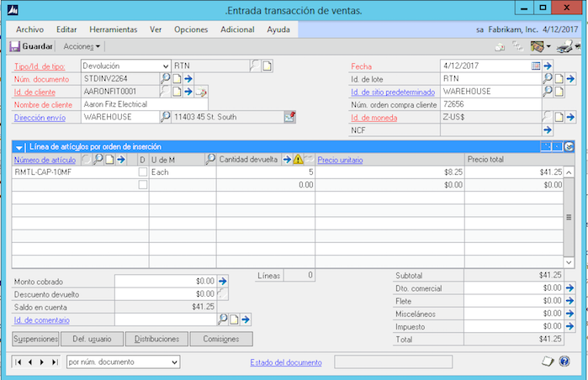Viewport: 588px width, 380px height.
Task: Open the Monto cobrado expansion arrow
Action: click(x=223, y=281)
